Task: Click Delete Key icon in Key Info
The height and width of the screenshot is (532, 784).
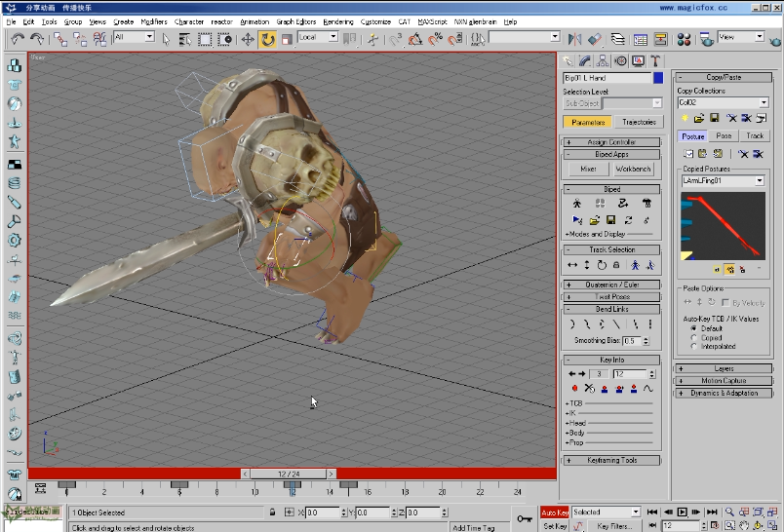Action: (x=590, y=388)
